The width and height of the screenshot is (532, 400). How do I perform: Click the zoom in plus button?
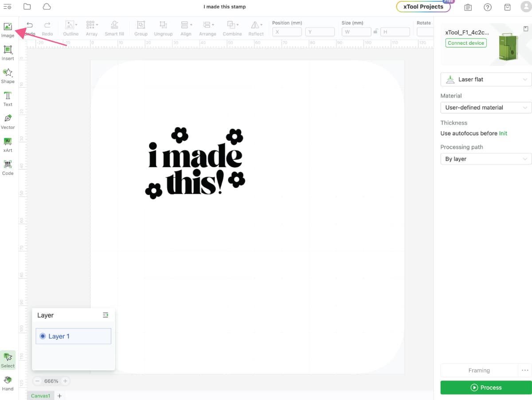coord(65,381)
